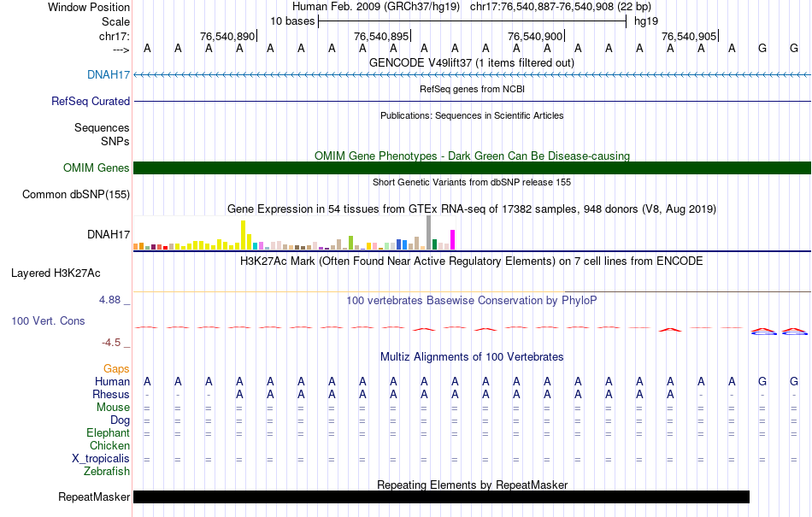
Task: Open the Layered H3K27Ac track label
Action: click(56, 273)
